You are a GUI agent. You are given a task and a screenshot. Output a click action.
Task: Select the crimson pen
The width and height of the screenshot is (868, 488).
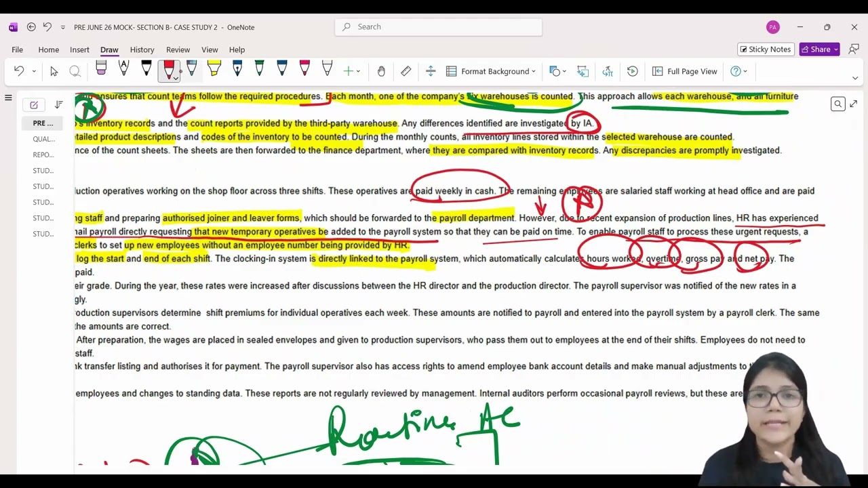coord(304,68)
